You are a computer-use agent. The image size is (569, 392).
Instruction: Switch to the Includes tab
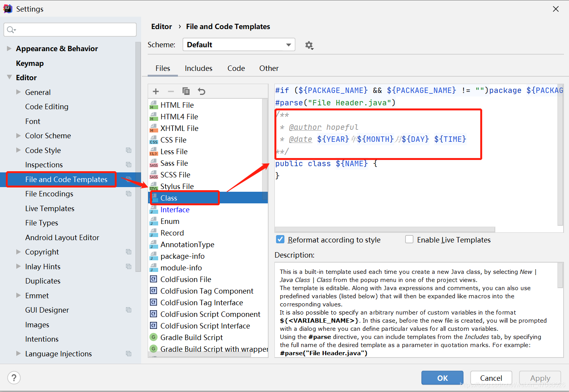(x=198, y=68)
